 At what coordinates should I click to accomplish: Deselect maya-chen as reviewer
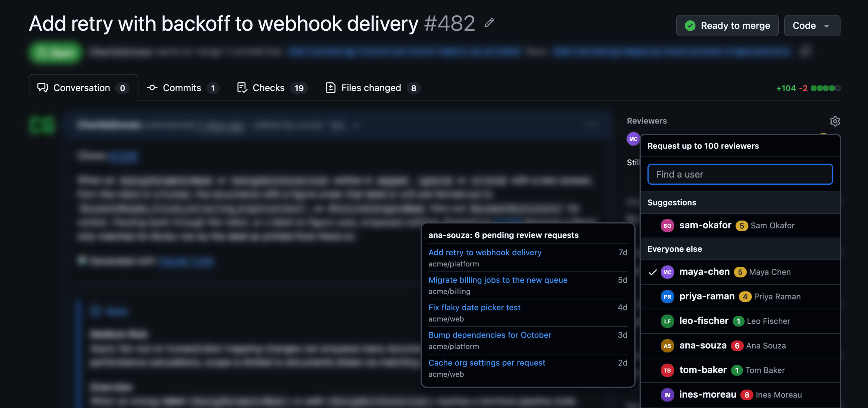coord(740,272)
